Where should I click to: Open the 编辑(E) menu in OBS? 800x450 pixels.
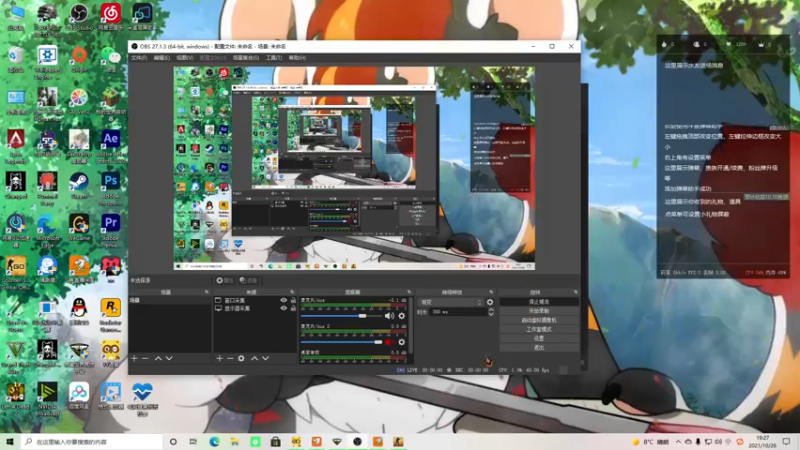tap(162, 58)
